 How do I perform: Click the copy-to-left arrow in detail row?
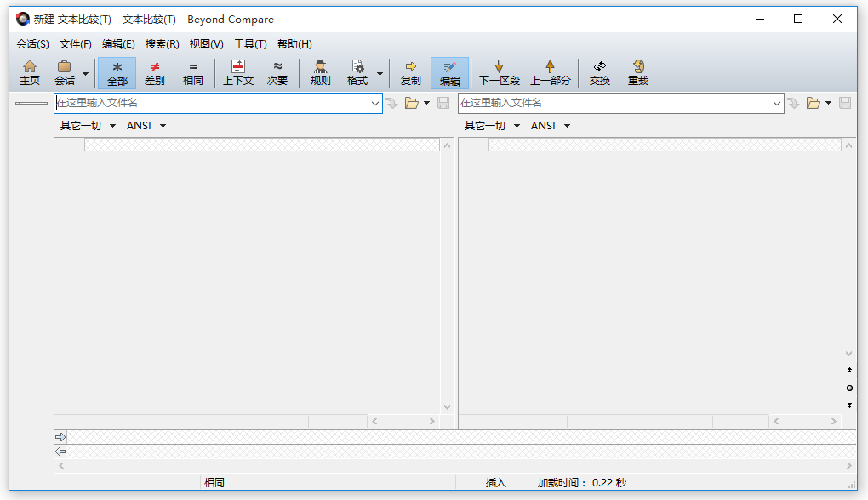[60, 452]
